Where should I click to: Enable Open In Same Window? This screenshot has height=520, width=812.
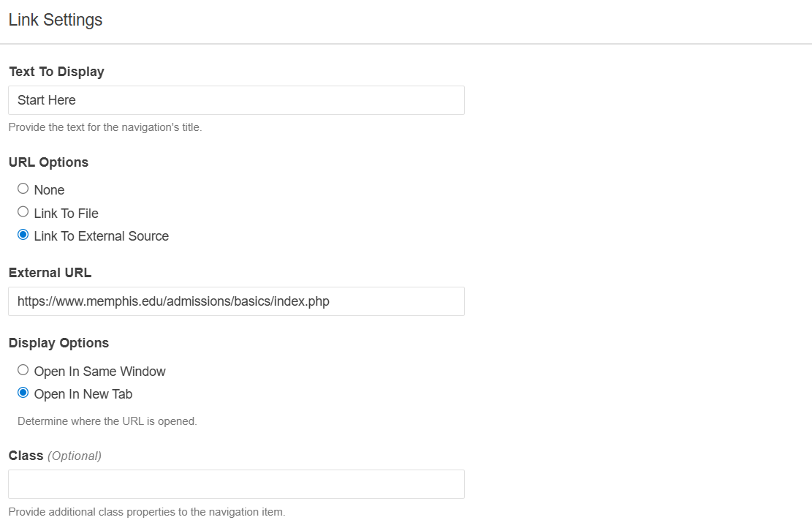pos(23,369)
